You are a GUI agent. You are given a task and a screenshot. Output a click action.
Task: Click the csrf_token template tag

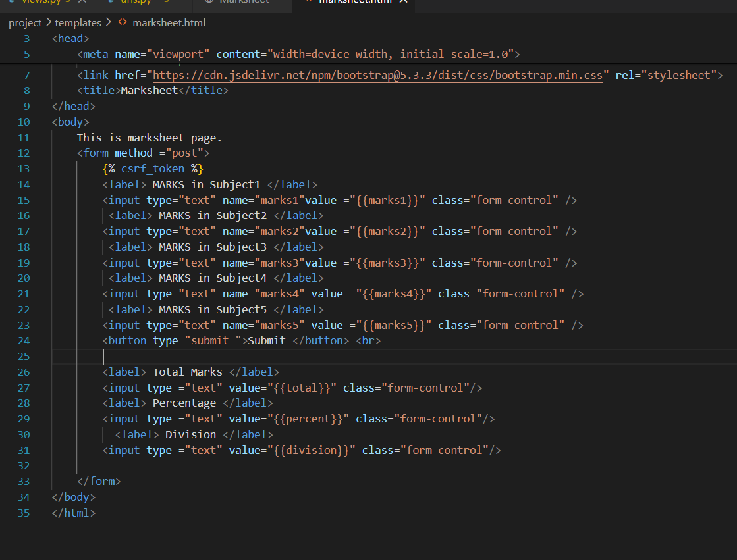[153, 168]
